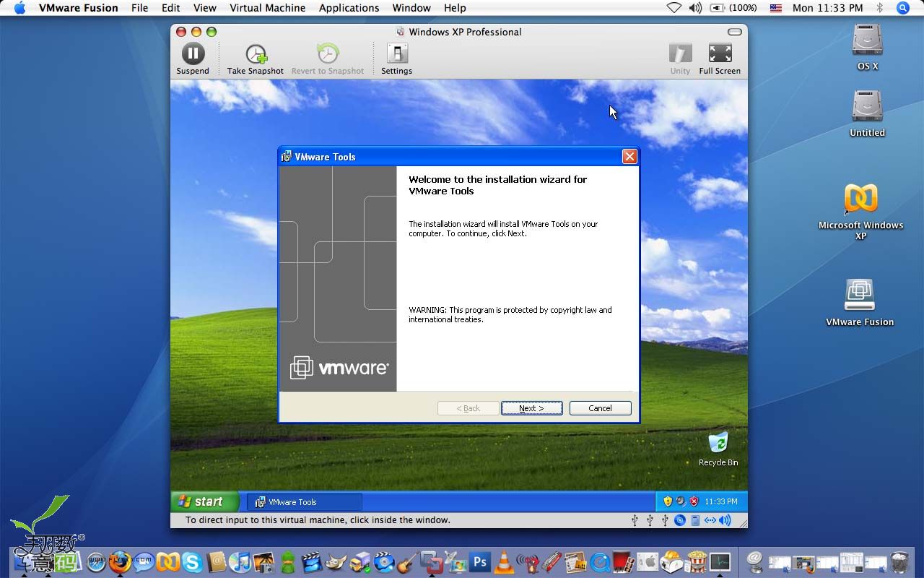Open System Preferences from the Dock
The image size is (924, 578).
coord(648,561)
